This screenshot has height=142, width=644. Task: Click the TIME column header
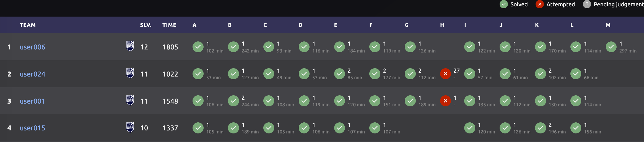tap(169, 25)
